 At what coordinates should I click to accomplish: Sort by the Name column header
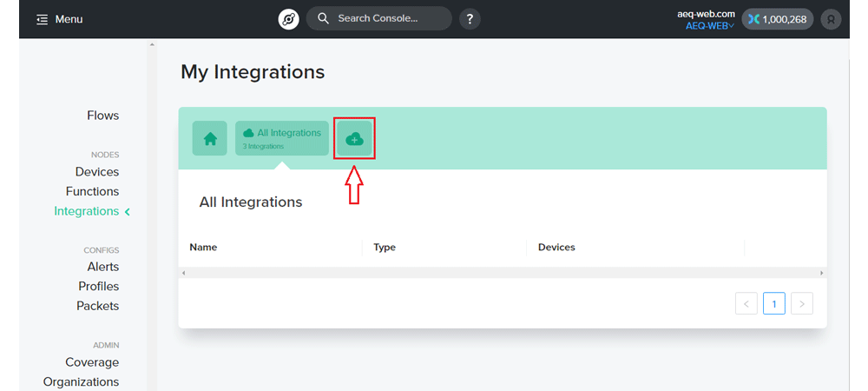tap(203, 247)
